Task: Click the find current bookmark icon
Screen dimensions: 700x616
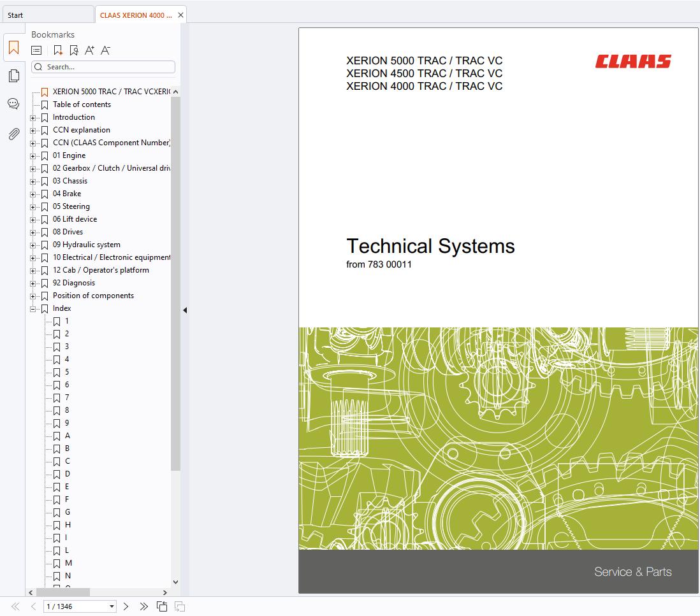Action: click(x=74, y=50)
